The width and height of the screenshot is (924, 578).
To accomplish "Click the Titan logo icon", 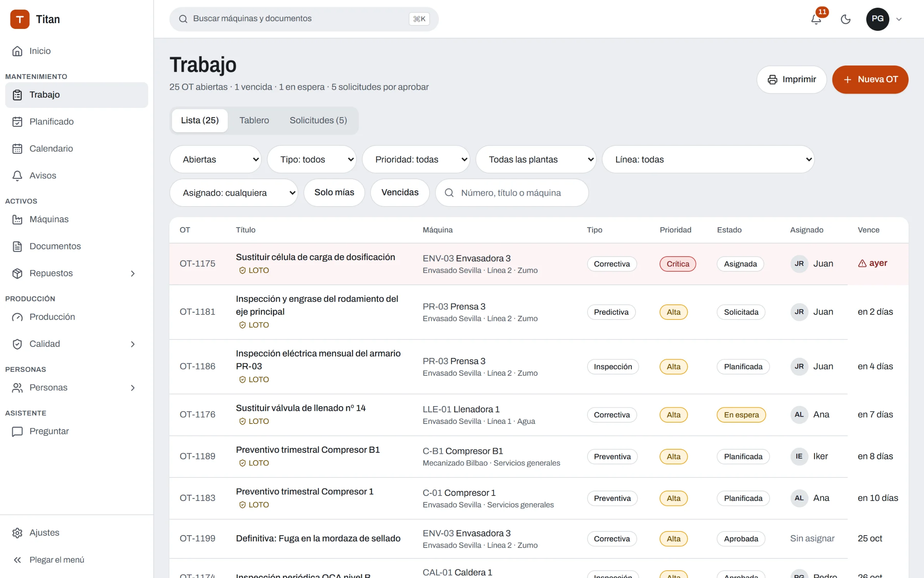I will tap(20, 19).
